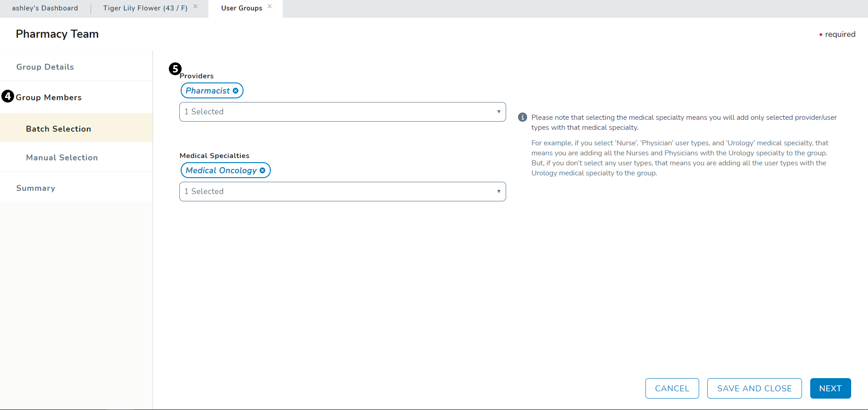Close the User Groups tab
Screen dimensions: 868x410
point(269,6)
